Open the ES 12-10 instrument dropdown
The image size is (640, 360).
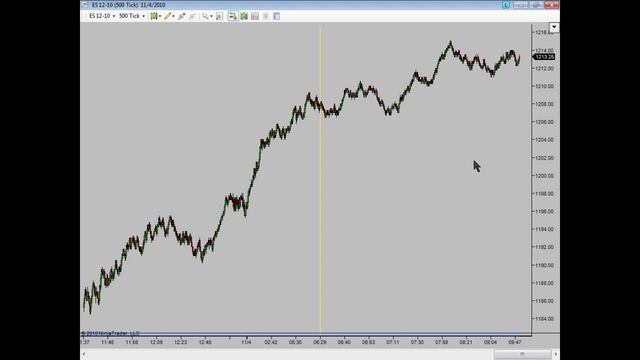click(102, 16)
